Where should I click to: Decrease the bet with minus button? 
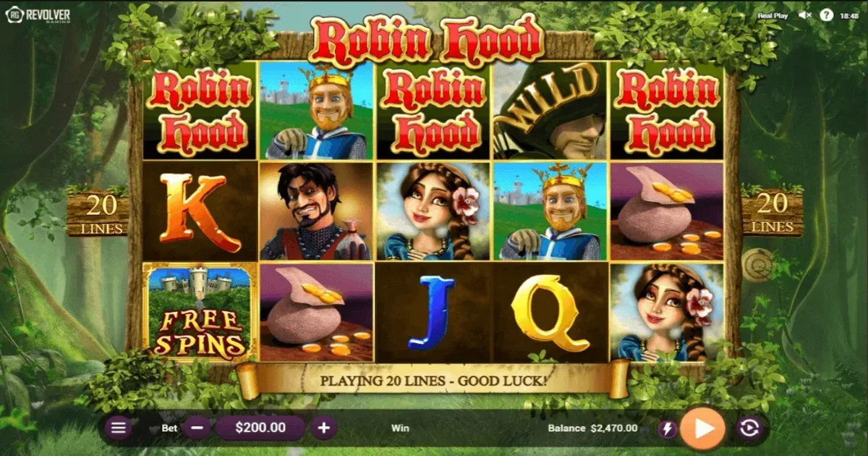(x=197, y=428)
